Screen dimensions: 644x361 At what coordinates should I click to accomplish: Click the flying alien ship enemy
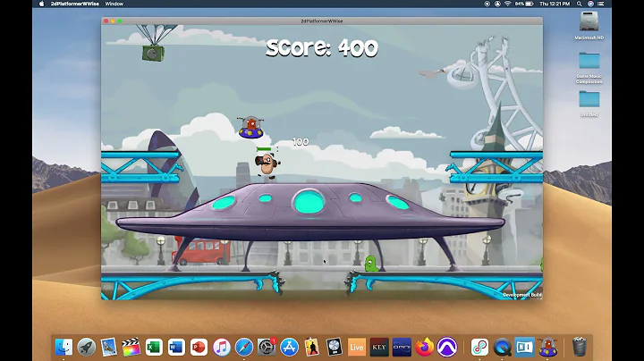(251, 127)
